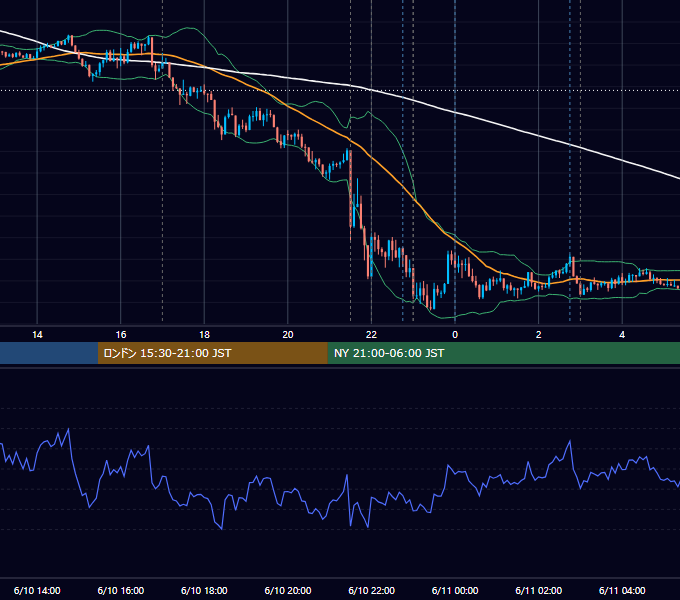Select the 4 hour axis label
The image size is (680, 600).
622,335
